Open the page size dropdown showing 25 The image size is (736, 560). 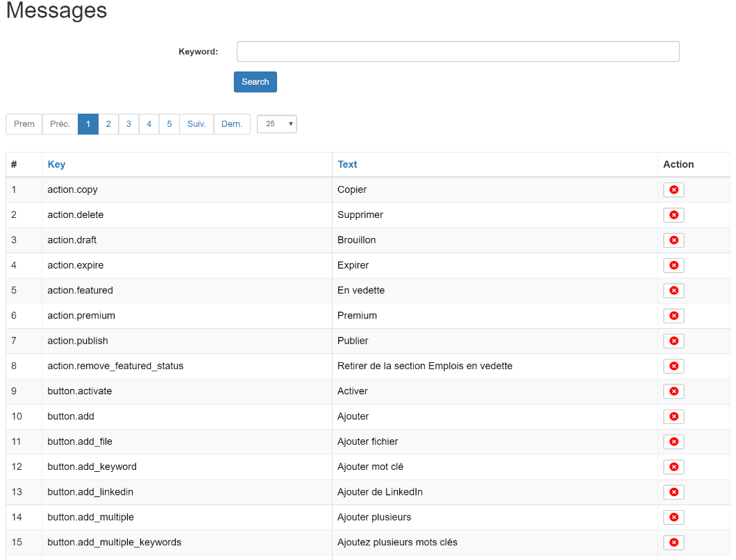277,124
